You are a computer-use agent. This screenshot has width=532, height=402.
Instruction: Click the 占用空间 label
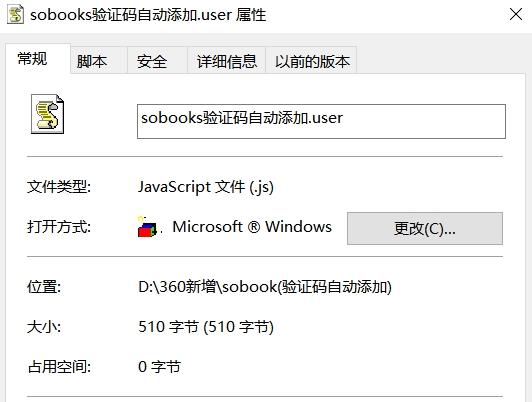pyautogui.click(x=59, y=367)
